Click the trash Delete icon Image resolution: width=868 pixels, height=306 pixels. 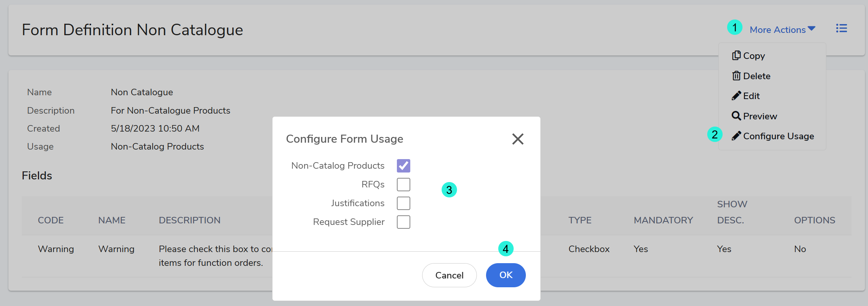(736, 76)
